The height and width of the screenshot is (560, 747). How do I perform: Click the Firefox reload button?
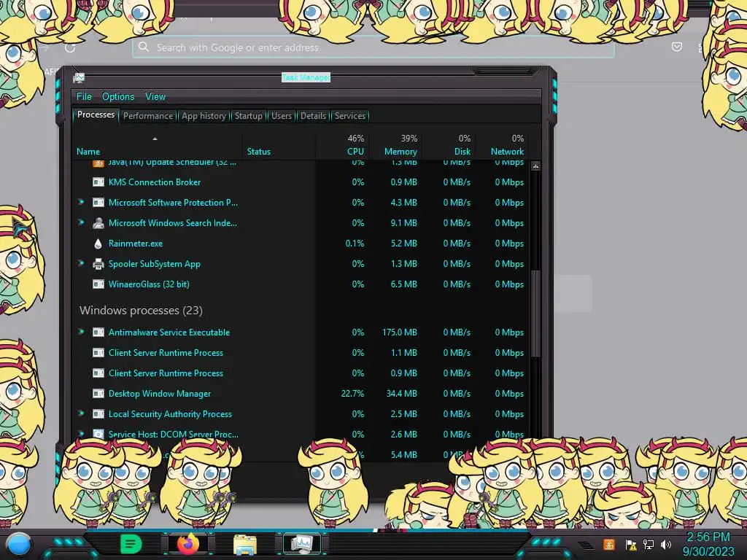(x=70, y=47)
